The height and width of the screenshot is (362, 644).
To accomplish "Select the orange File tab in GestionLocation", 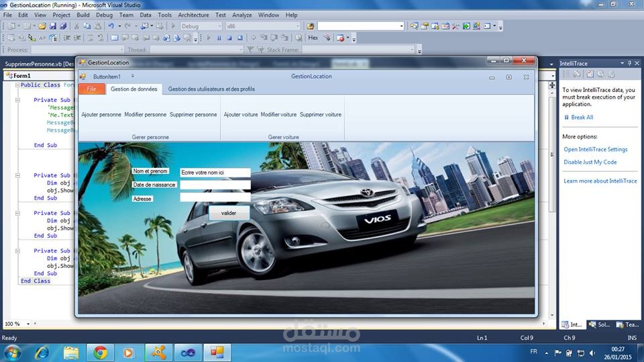I will point(92,89).
